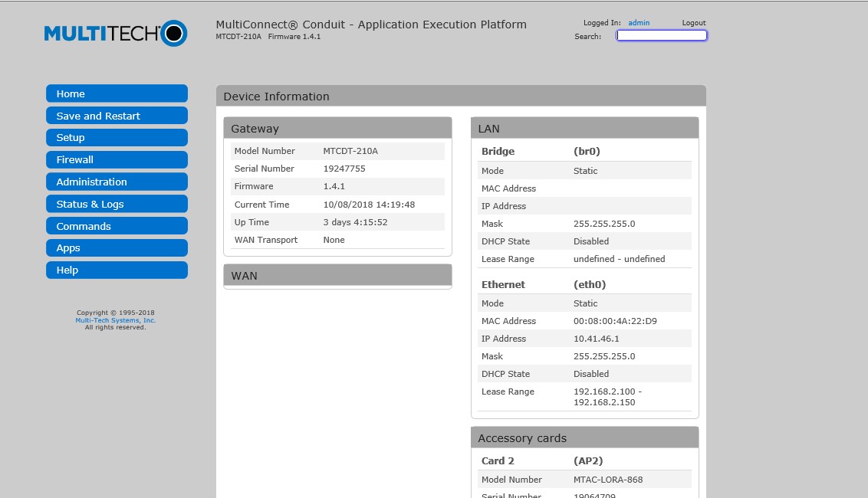Click the Ethernet IP address 10.41.46.1
Screen dimensions: 868x498
[597, 339]
